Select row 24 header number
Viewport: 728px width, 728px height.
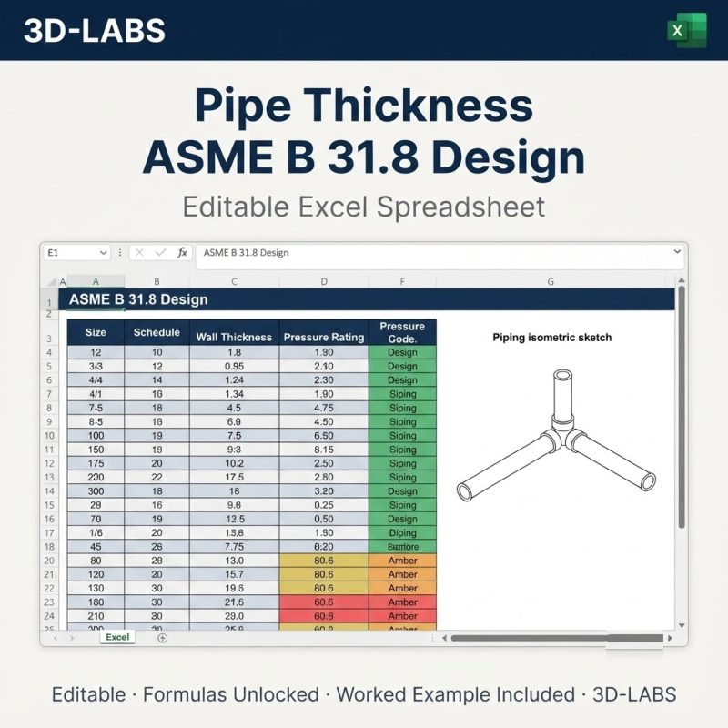click(49, 616)
